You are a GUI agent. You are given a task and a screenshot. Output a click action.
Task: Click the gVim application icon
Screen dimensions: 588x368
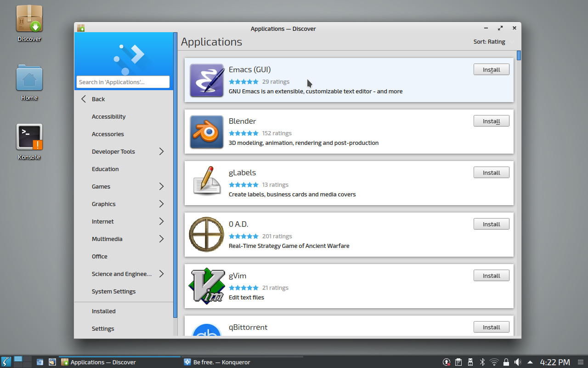(x=206, y=287)
